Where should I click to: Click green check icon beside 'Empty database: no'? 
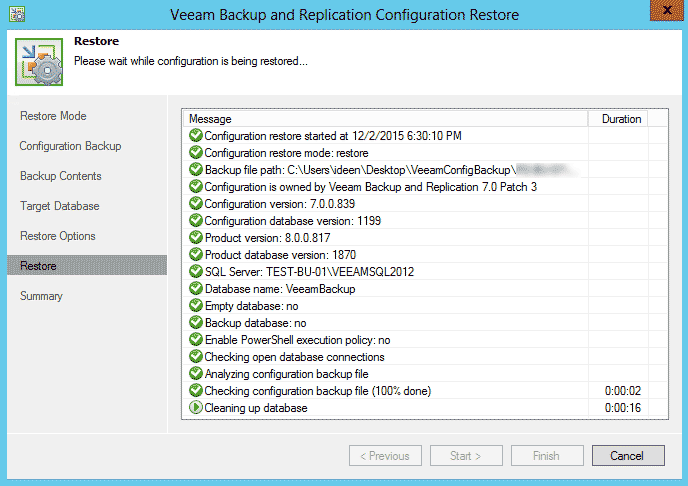click(195, 306)
